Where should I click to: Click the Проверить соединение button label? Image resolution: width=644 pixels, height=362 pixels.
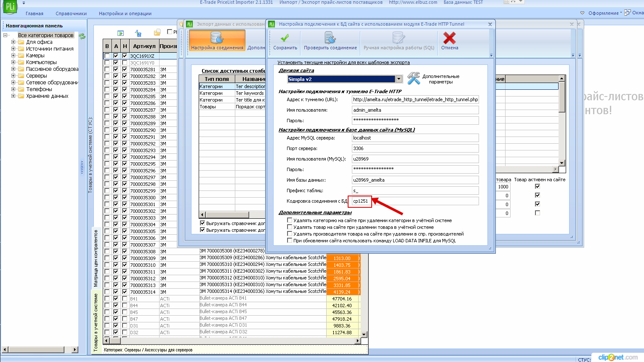pos(330,48)
